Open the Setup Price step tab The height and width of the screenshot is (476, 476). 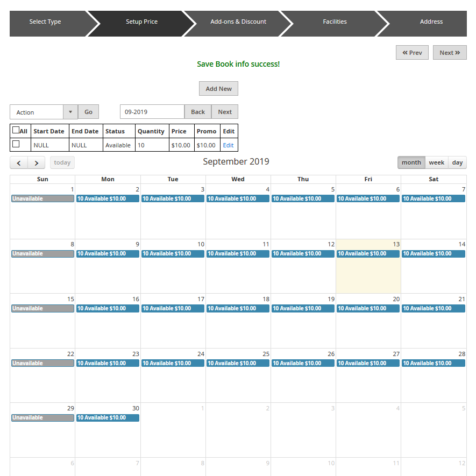(141, 22)
